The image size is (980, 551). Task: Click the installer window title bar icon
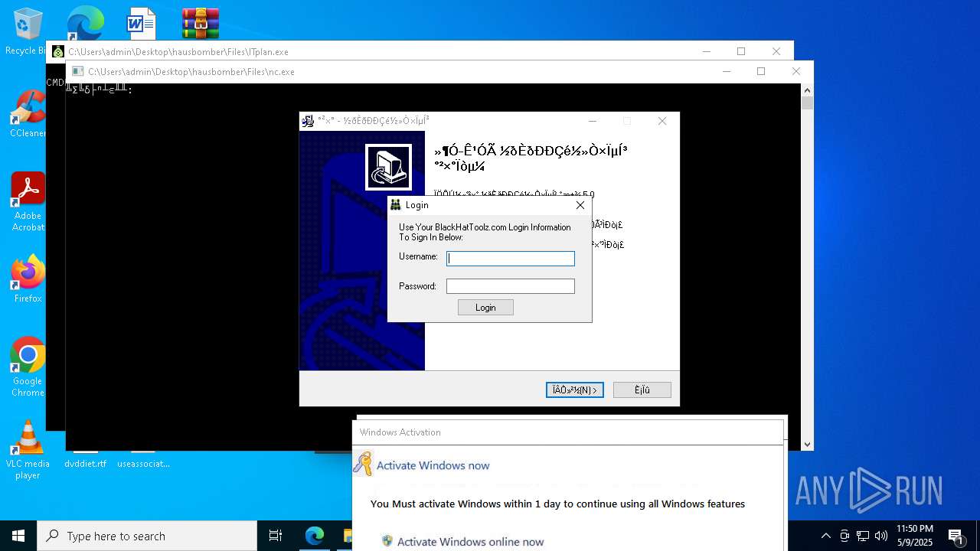309,121
